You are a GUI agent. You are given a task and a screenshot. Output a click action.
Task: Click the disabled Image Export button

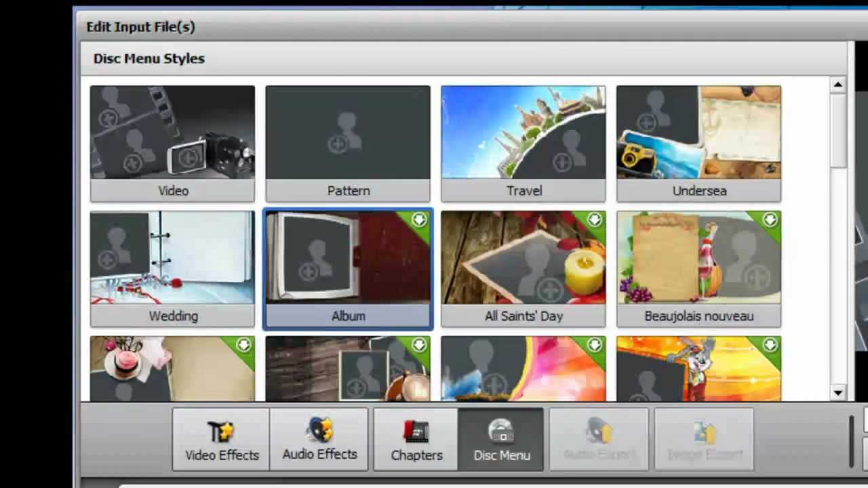[x=704, y=439]
